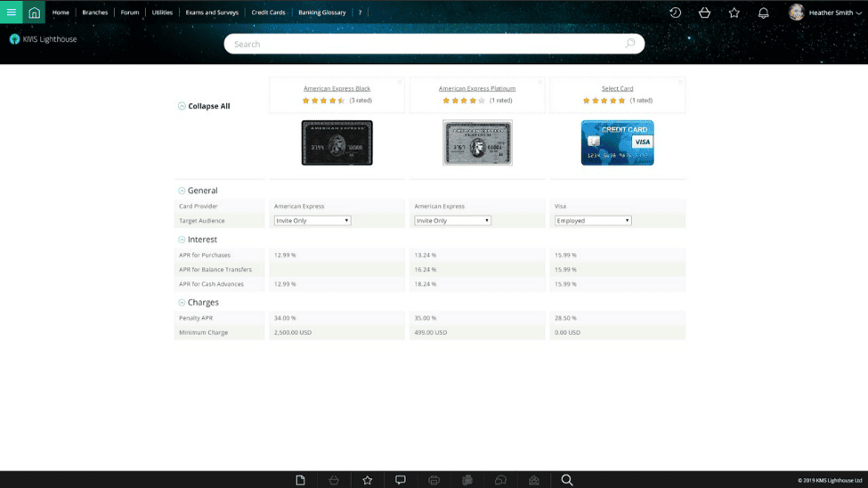Screen dimensions: 868x488
Task: Open Target Audience dropdown for Select Card
Action: tap(593, 221)
